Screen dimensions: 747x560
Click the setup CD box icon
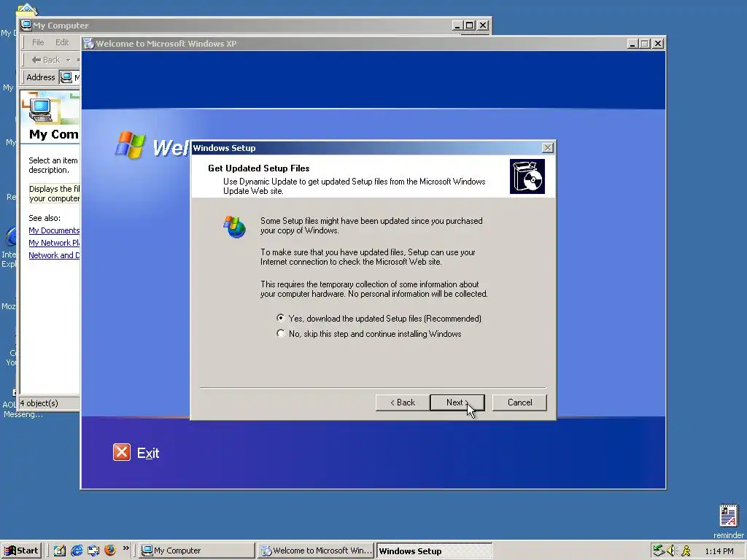pos(527,176)
